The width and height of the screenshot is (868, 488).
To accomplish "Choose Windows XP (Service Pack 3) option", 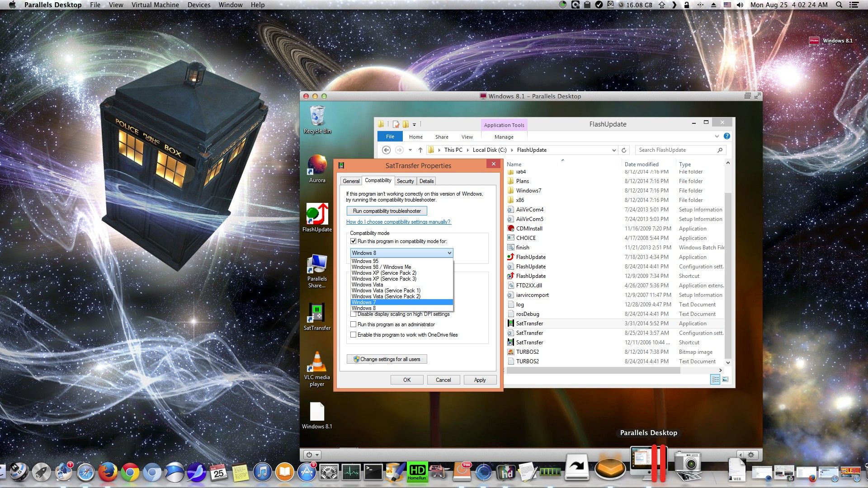I will [401, 279].
